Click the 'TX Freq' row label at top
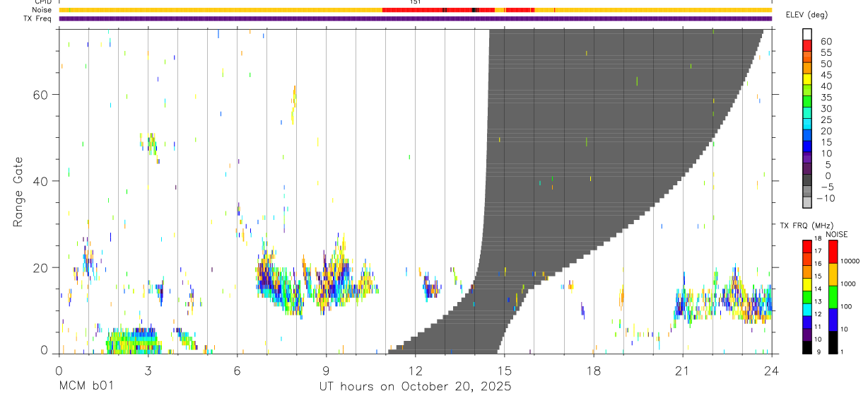 (39, 18)
